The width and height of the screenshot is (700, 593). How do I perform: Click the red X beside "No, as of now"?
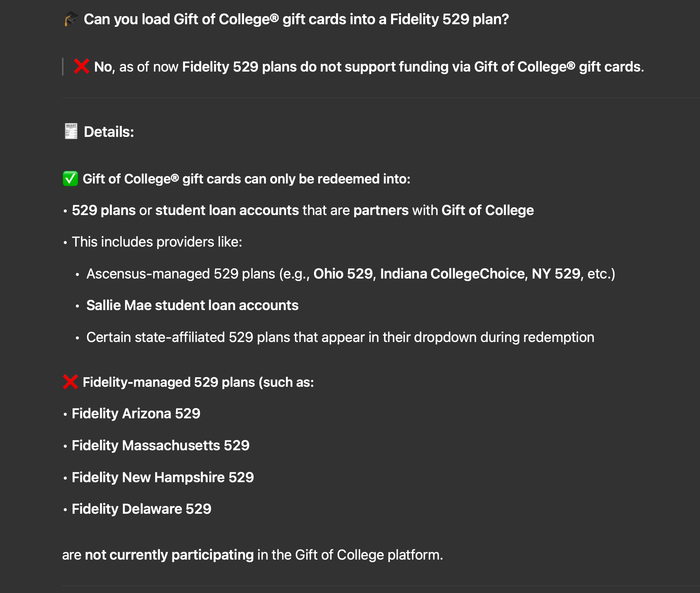click(81, 66)
